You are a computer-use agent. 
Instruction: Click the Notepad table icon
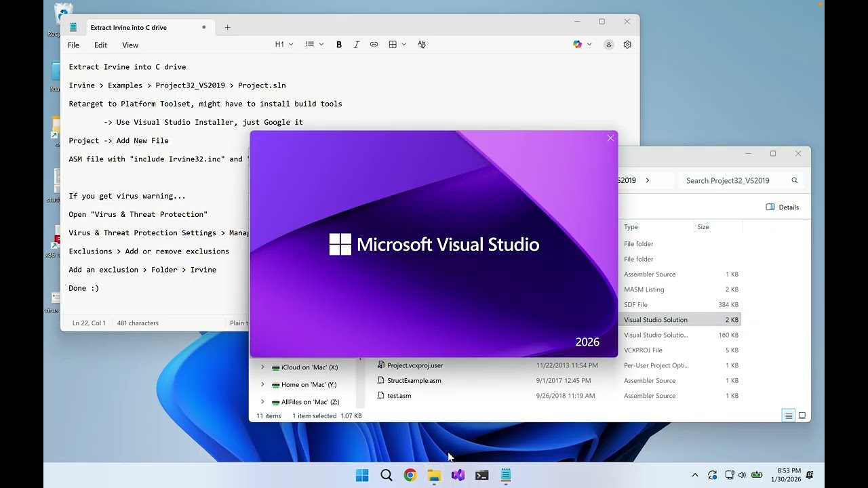393,45
